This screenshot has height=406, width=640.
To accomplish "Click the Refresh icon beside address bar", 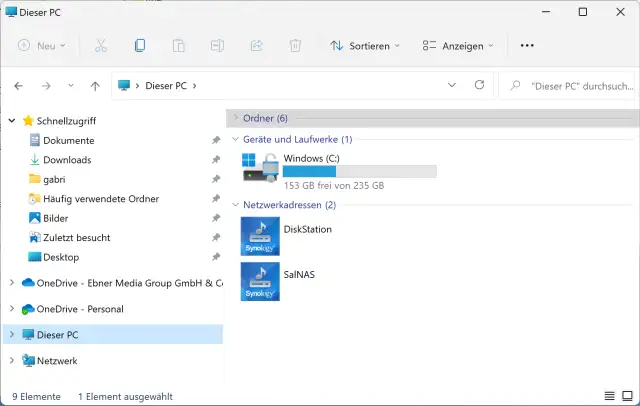I will 479,86.
